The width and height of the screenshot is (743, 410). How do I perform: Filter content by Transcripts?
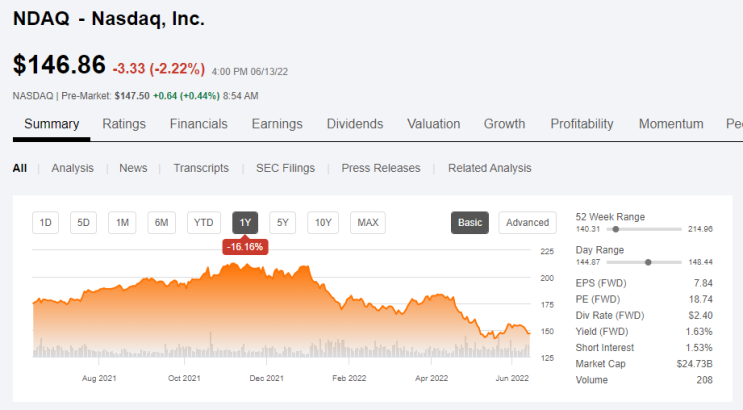pos(201,168)
